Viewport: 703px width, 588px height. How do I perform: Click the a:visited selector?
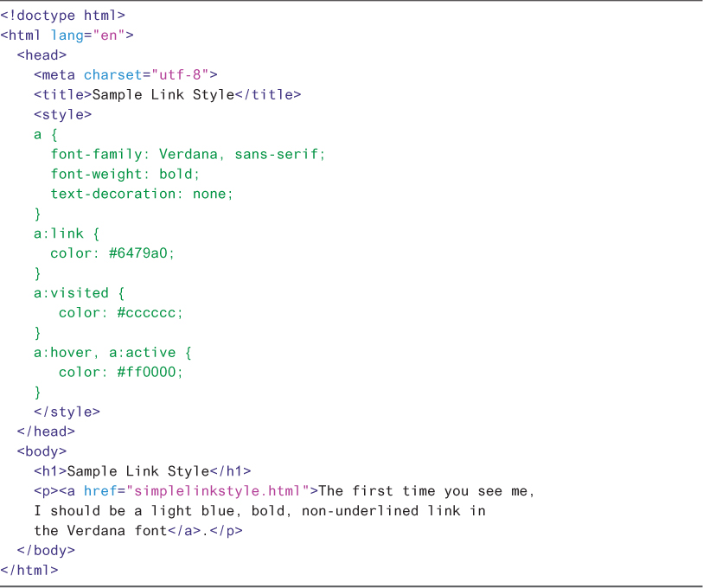[71, 293]
